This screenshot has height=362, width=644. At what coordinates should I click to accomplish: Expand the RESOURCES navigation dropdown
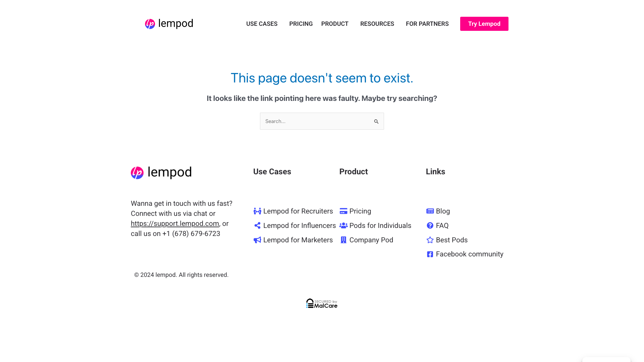[x=377, y=23]
